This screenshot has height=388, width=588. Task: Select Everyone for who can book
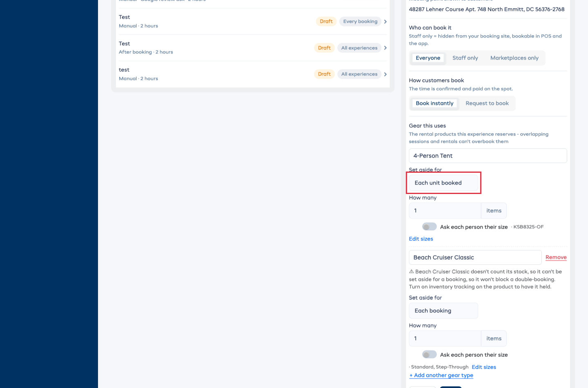point(428,58)
